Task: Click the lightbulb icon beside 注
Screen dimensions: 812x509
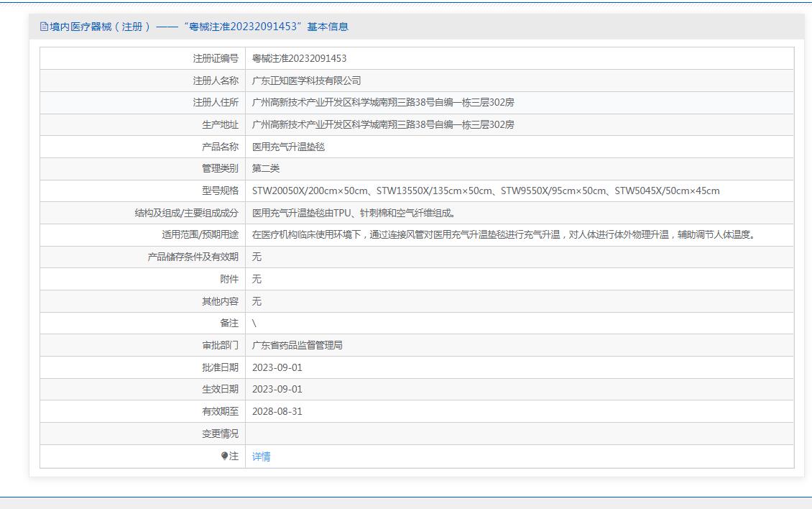Action: tap(225, 456)
